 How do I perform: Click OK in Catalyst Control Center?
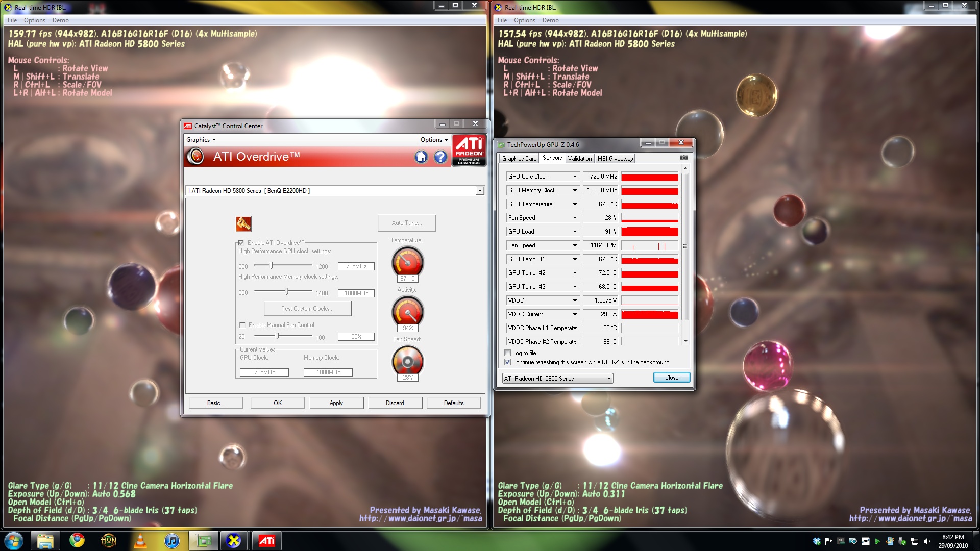click(278, 403)
